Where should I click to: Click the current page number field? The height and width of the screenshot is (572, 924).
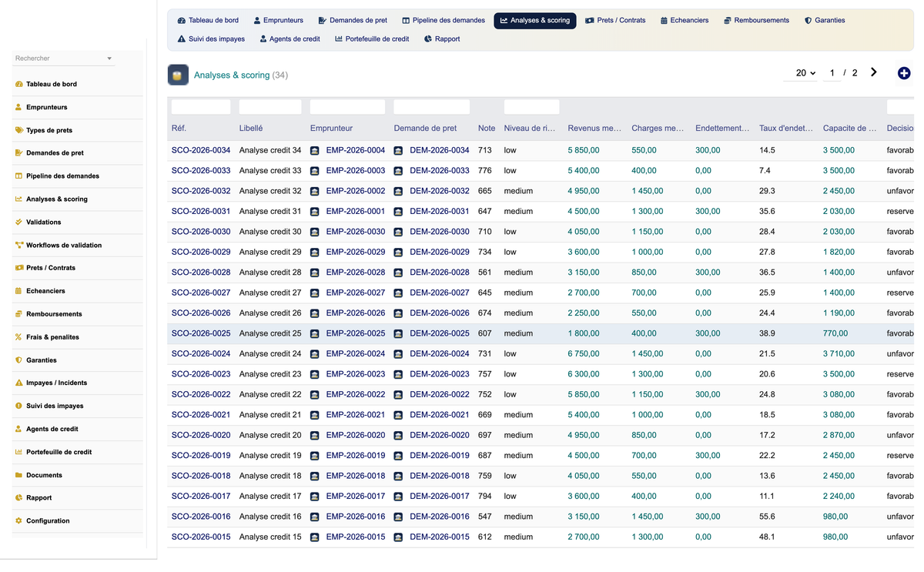832,72
